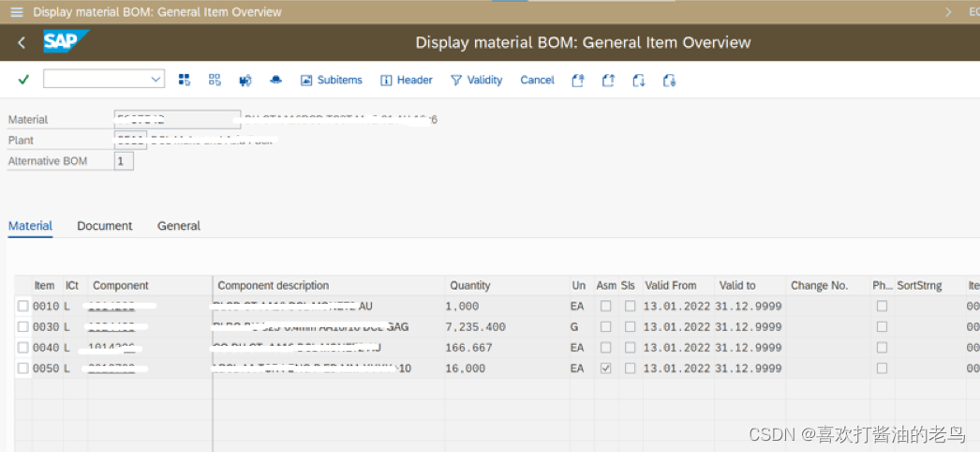Image resolution: width=980 pixels, height=452 pixels.
Task: Open Subitems
Action: click(x=332, y=80)
